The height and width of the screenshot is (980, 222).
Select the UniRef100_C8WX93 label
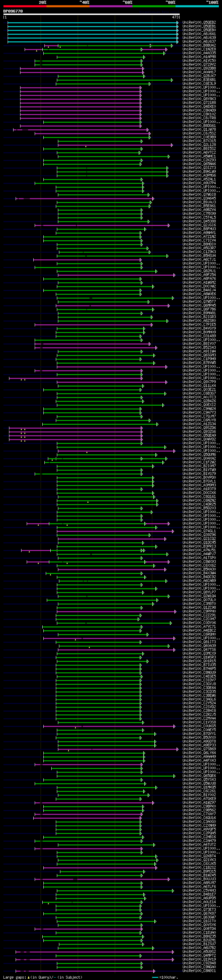(199, 562)
